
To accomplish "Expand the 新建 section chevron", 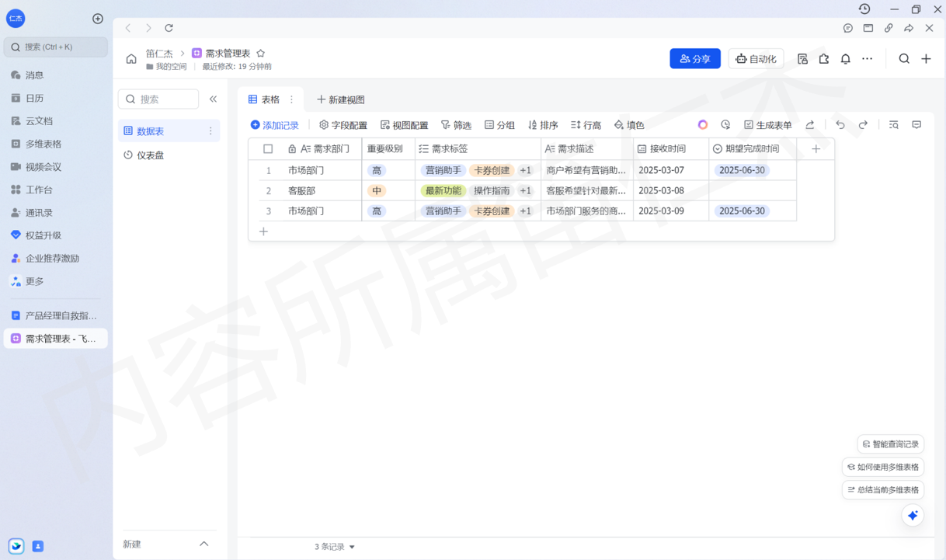I will [204, 544].
